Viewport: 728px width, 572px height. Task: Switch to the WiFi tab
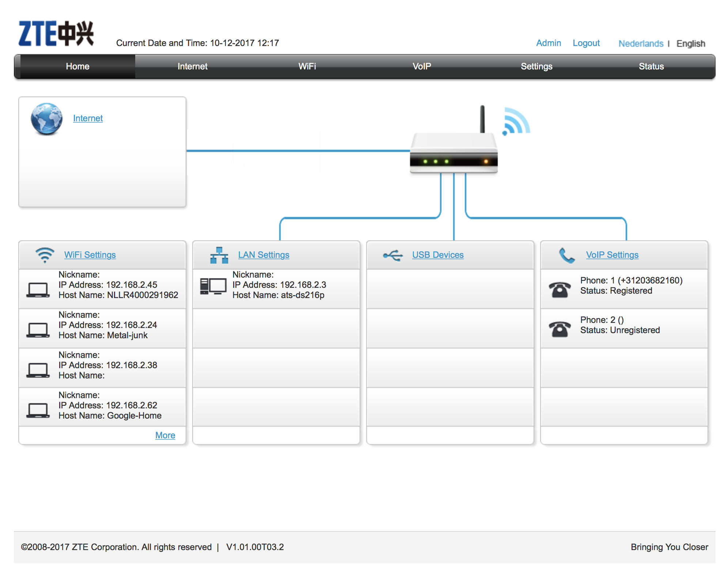[x=307, y=66]
